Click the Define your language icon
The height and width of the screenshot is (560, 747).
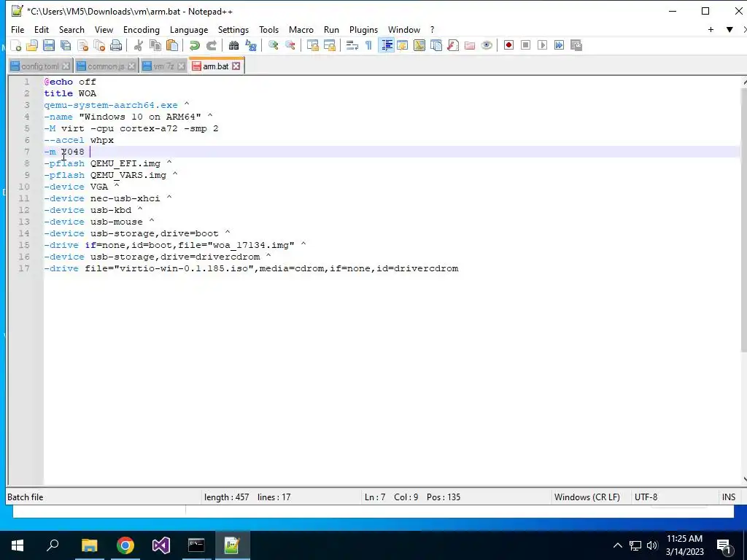point(403,45)
